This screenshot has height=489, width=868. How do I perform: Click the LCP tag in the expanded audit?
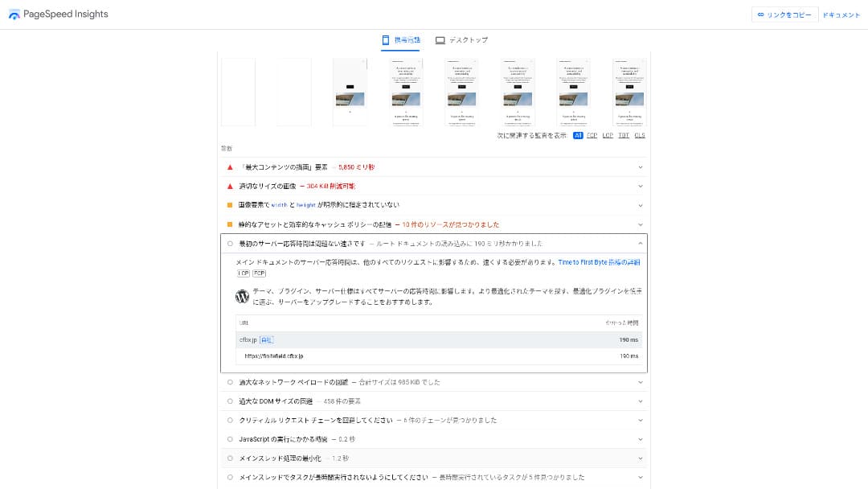pyautogui.click(x=243, y=273)
